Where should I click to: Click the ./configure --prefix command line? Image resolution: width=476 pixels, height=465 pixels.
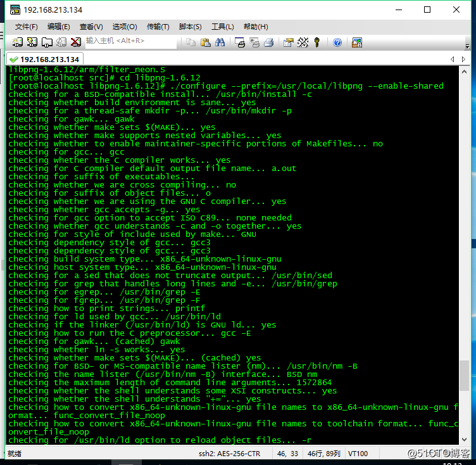pos(226,86)
